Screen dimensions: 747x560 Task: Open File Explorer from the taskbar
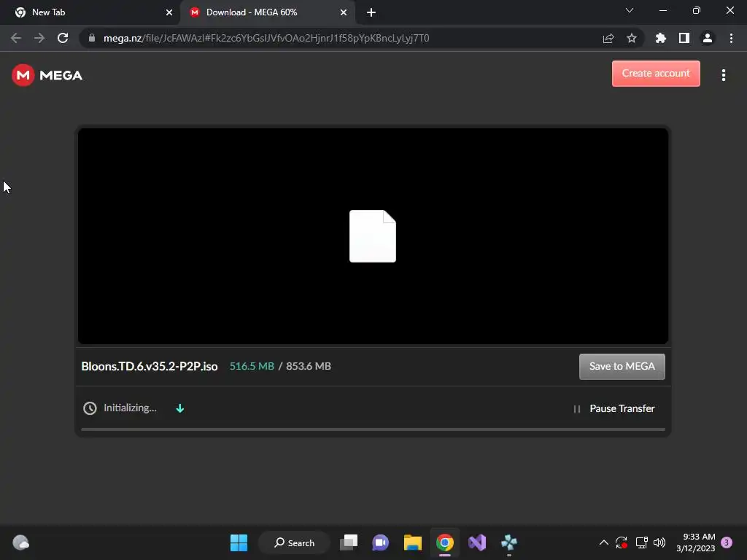click(413, 542)
